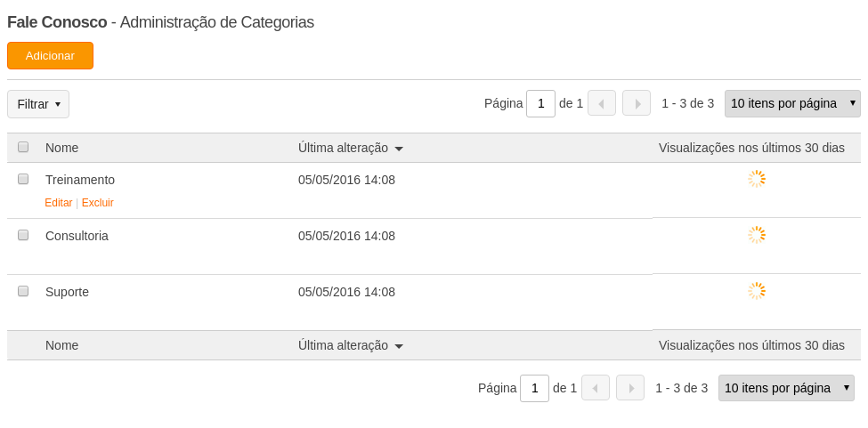Tick the Suporte row checkbox

(x=23, y=291)
